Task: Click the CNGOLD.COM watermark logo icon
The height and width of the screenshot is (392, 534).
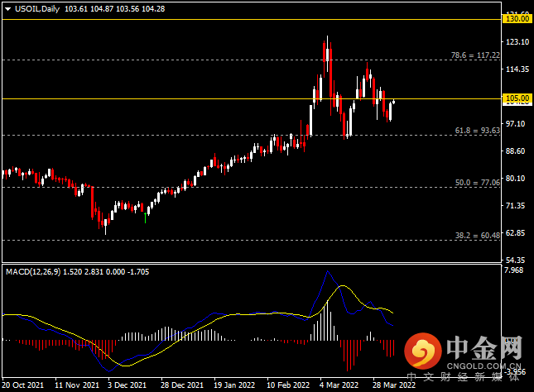Action: [x=426, y=353]
